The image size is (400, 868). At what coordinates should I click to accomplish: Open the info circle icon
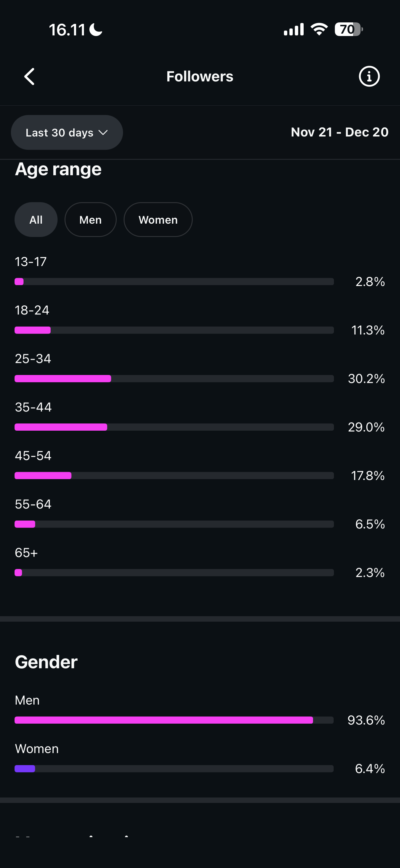point(369,77)
